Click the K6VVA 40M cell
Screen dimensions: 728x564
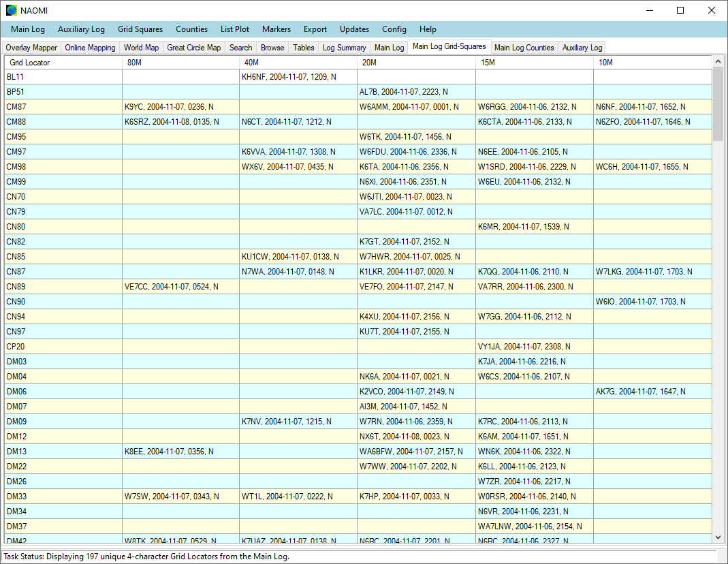tap(298, 152)
